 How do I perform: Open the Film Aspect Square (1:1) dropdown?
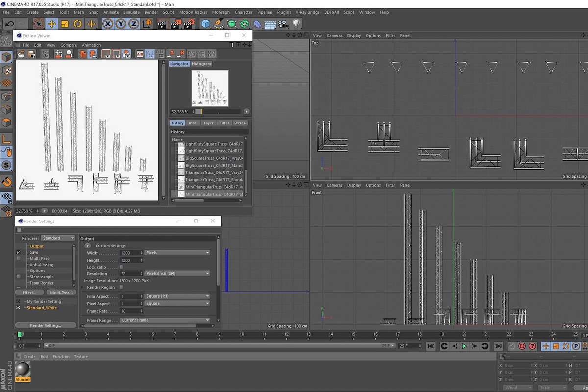tap(177, 296)
